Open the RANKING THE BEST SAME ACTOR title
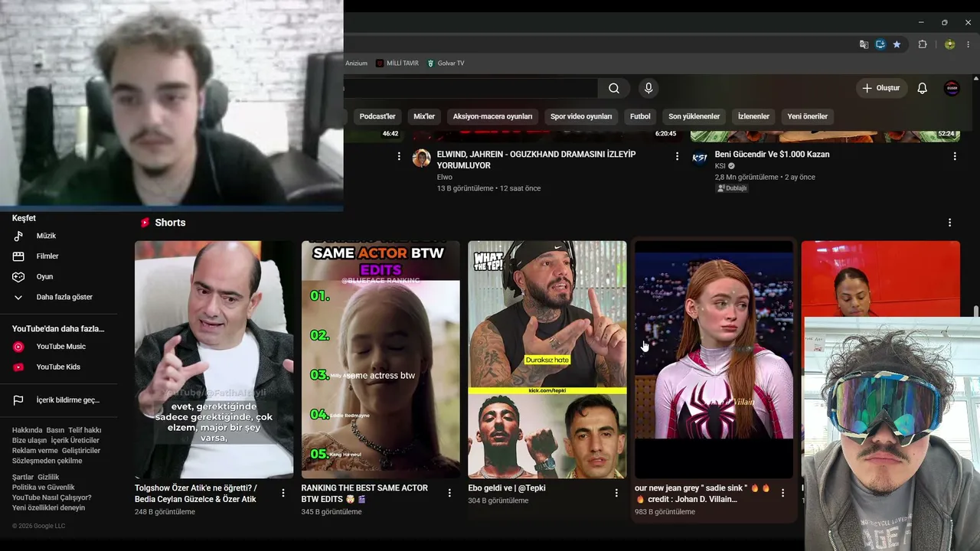980x551 pixels. (364, 494)
